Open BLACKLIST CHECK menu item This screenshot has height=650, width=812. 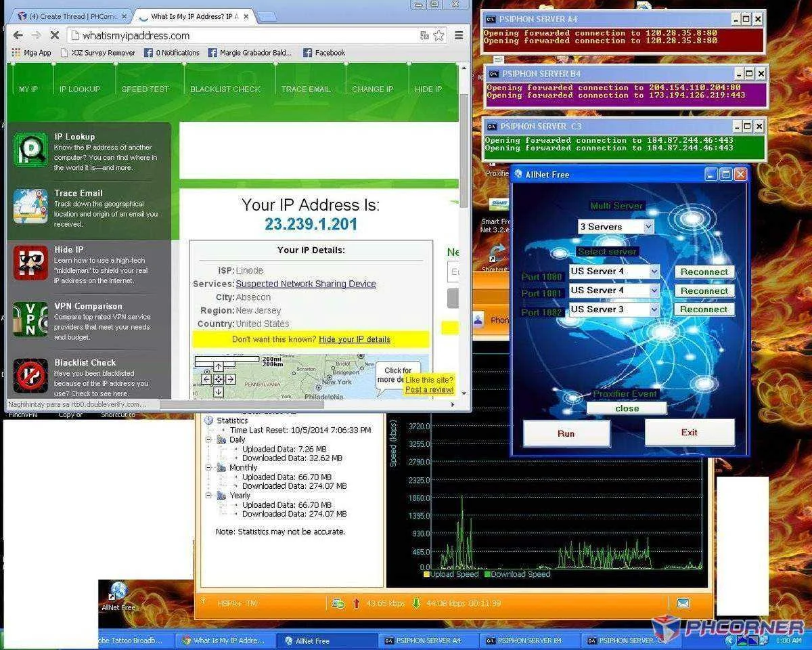[225, 89]
